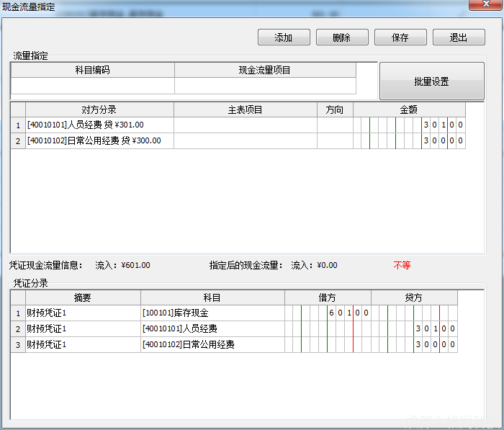Click 方向 cell in second flow row
This screenshot has width=504, height=430.
(335, 141)
